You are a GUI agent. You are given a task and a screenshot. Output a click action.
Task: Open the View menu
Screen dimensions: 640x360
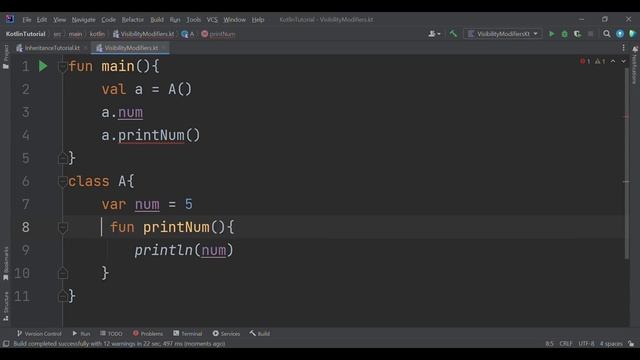(x=60, y=20)
